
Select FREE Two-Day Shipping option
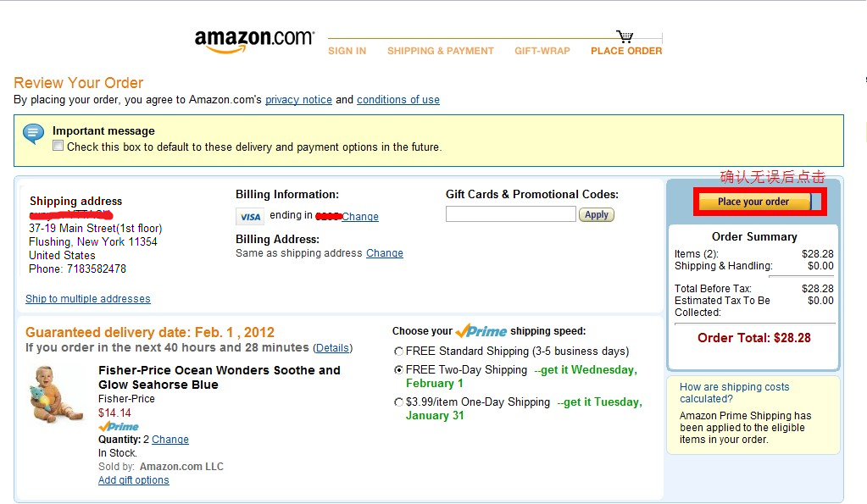(398, 369)
